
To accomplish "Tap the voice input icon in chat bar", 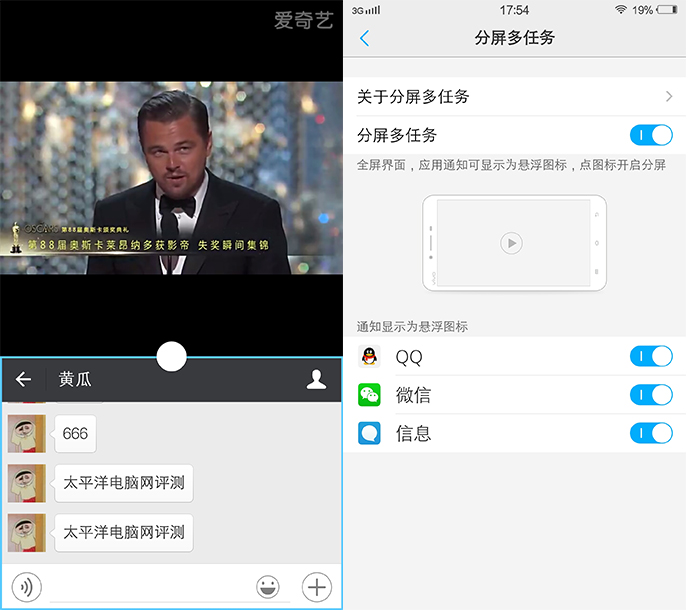I will 26,587.
